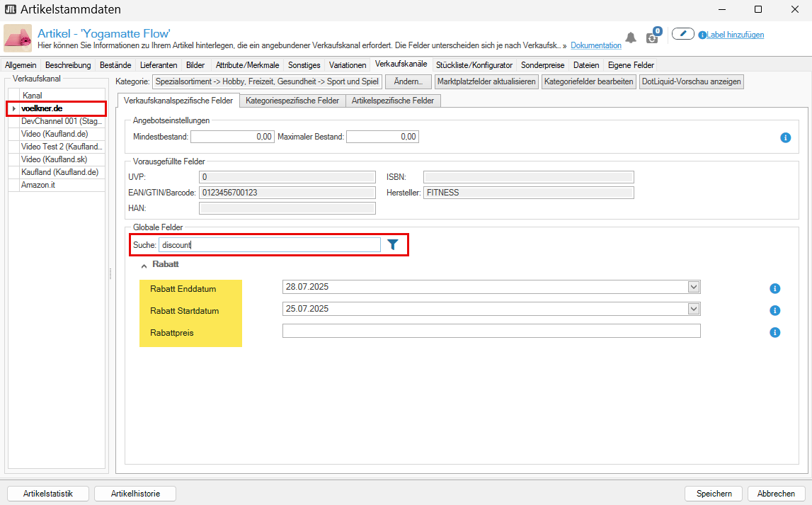
Task: Click info icon in Angebotseinstellungen section
Action: tap(785, 137)
